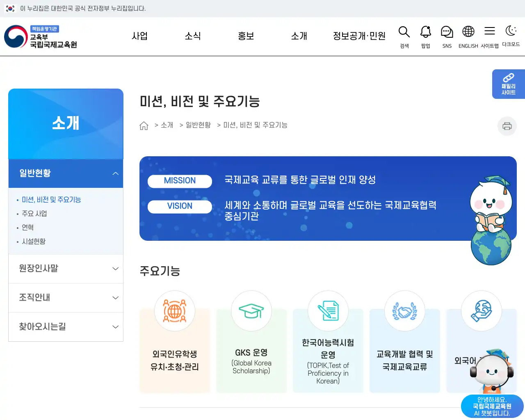Click the foreign student attraction globe icon
The height and width of the screenshot is (420, 525).
pyautogui.click(x=175, y=310)
